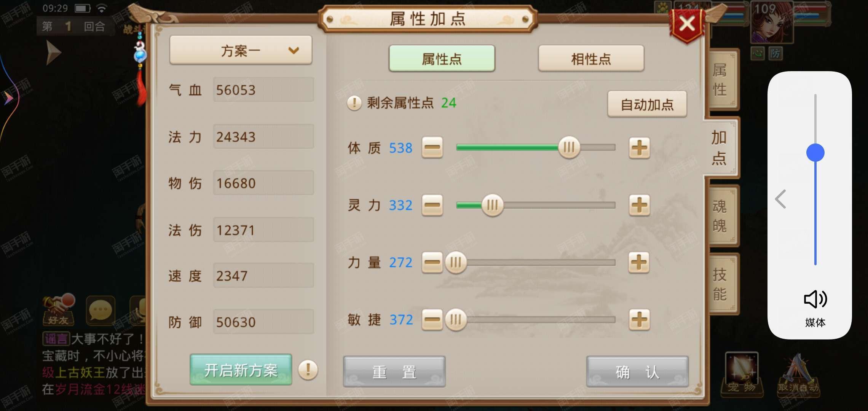Tap the media volume speaker icon

815,299
